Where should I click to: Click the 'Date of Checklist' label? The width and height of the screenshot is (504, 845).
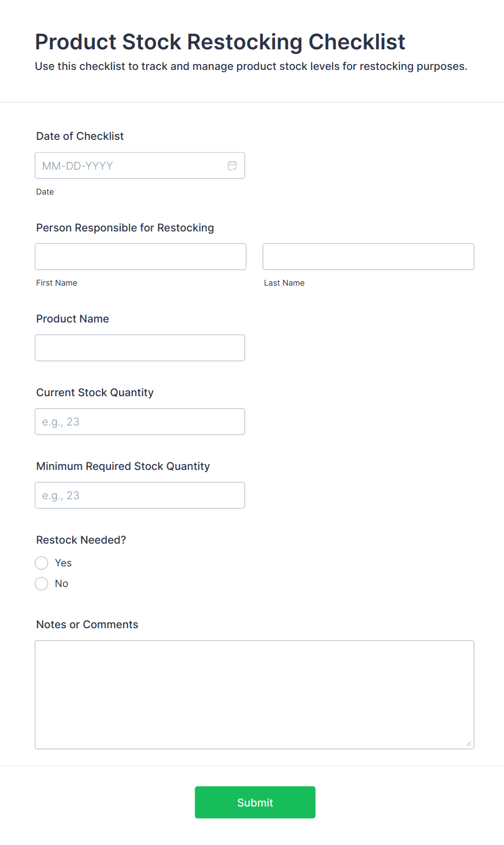pos(80,136)
